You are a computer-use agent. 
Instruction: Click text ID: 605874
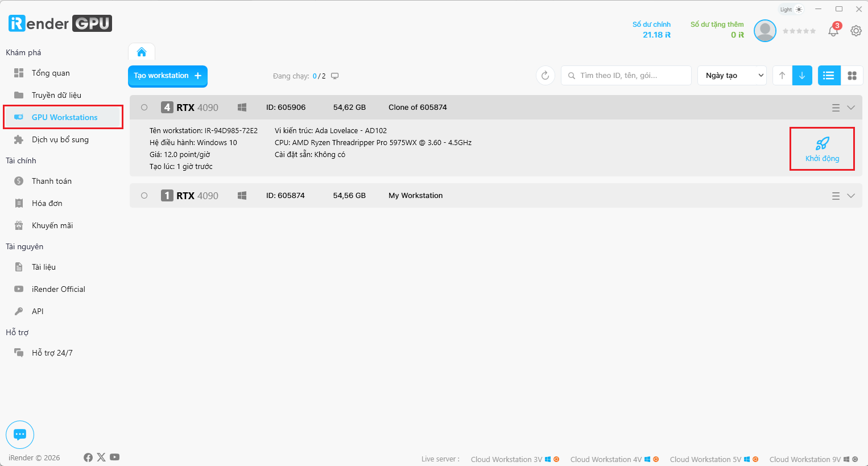(286, 196)
